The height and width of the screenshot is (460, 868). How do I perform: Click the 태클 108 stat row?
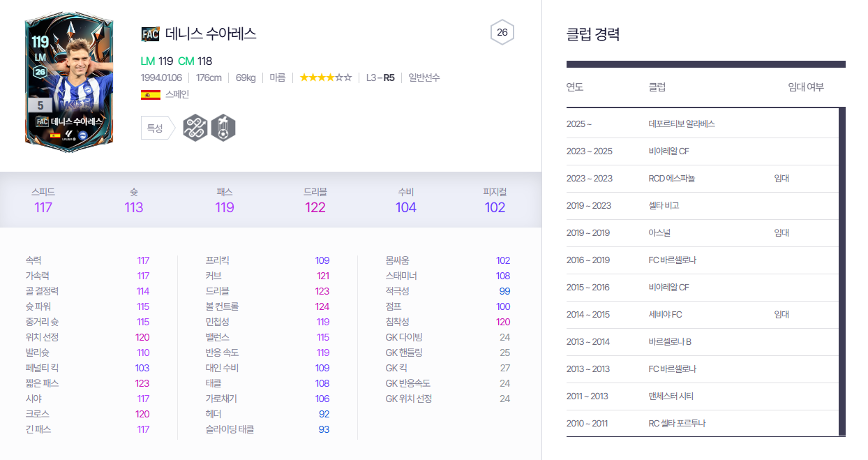click(x=267, y=383)
